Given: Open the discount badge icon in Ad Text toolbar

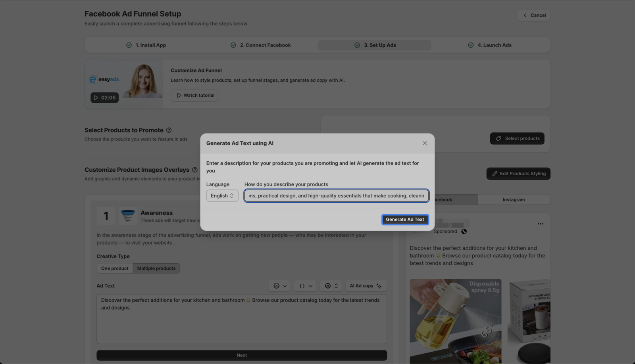Looking at the screenshot, I should point(277,285).
